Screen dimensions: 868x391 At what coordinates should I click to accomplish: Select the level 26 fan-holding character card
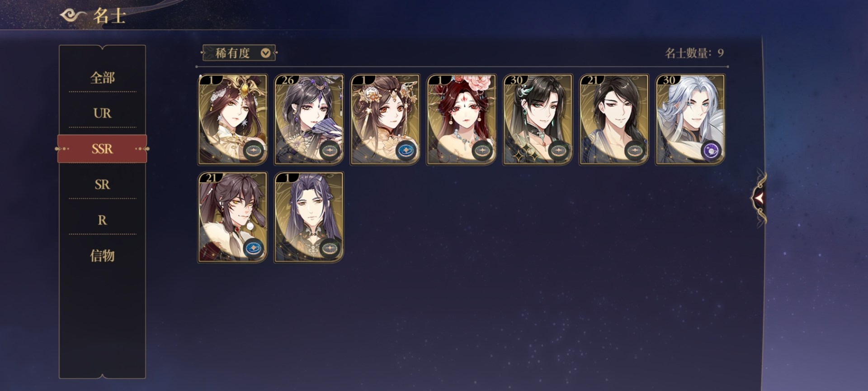tap(309, 119)
